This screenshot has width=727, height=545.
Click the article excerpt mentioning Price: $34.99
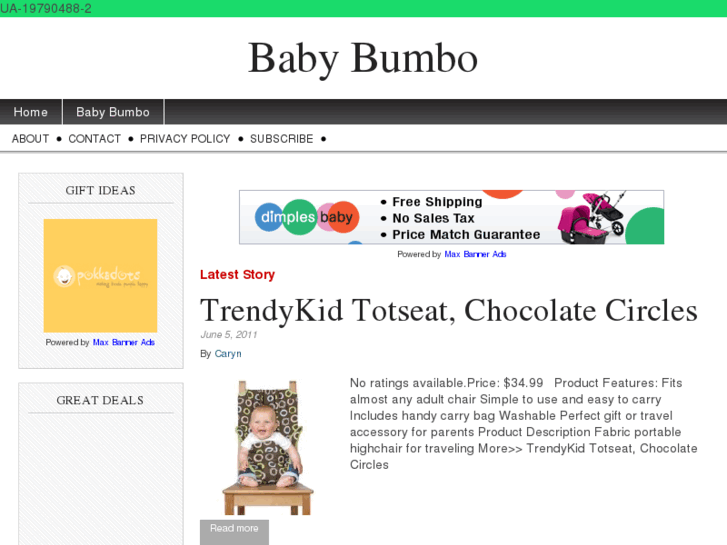tap(523, 423)
